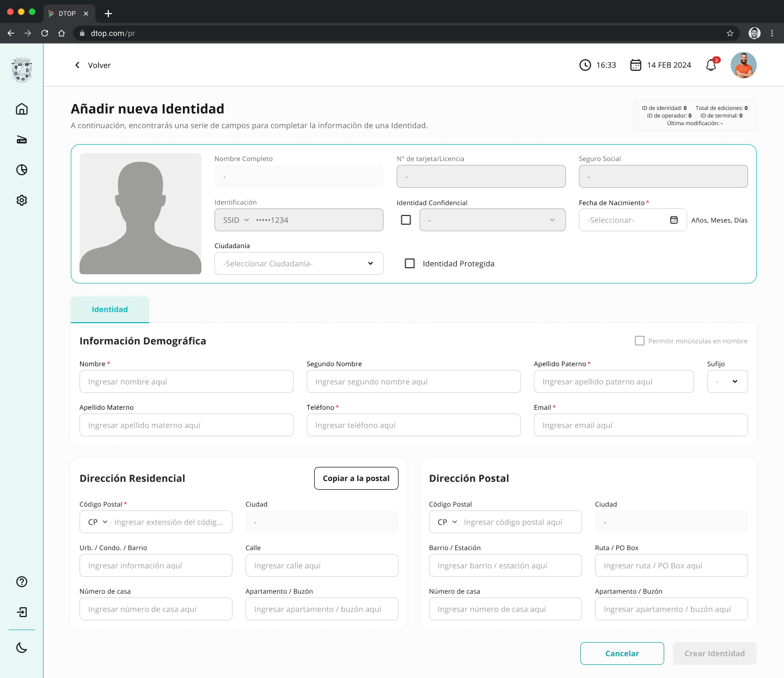Open calendar picker for Fecha de Nacimiento

pyautogui.click(x=674, y=220)
